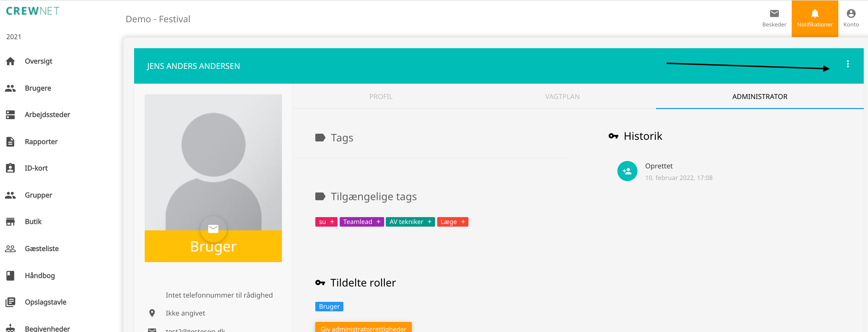Click the yellow Bruger banner
The height and width of the screenshot is (332, 868).
tap(213, 246)
